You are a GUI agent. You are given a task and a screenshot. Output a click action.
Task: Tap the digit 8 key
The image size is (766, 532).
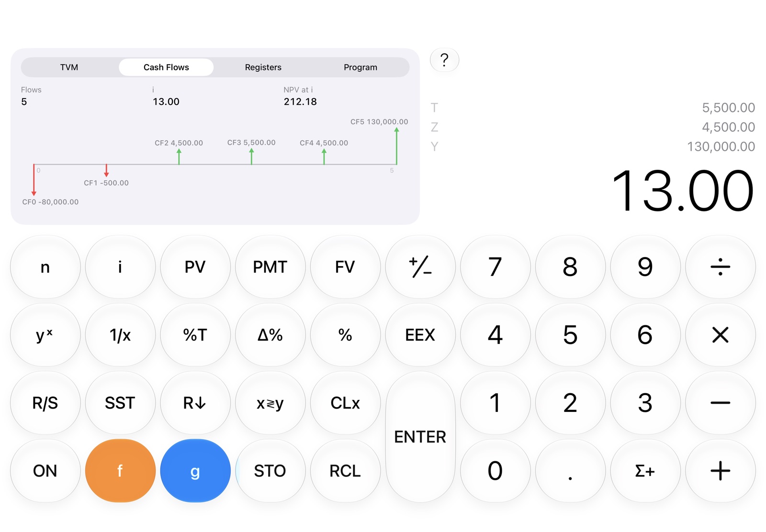(570, 267)
